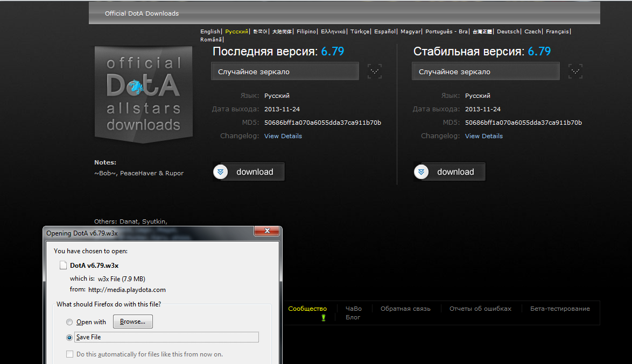Click the ~Bob~, PeaceHaver & Rupor note text

[139, 173]
